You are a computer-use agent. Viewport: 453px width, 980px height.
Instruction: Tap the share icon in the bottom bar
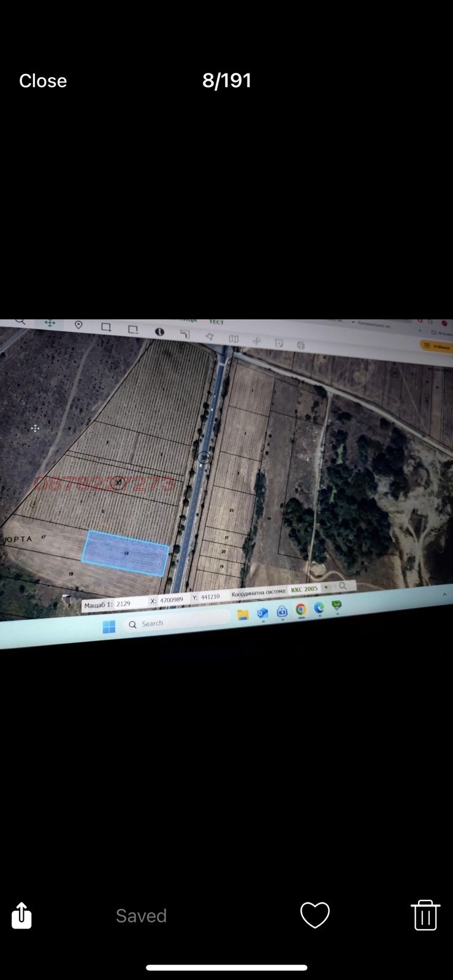coord(21,915)
